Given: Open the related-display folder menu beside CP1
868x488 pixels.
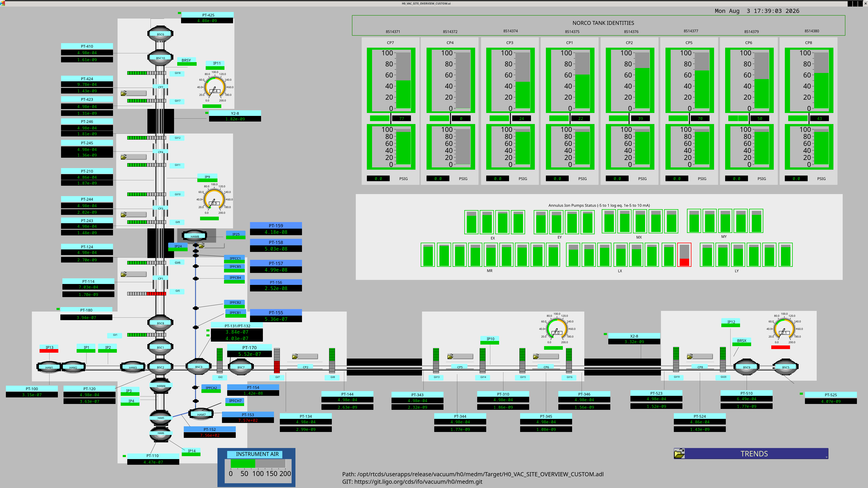Looking at the screenshot, I should (134, 274).
